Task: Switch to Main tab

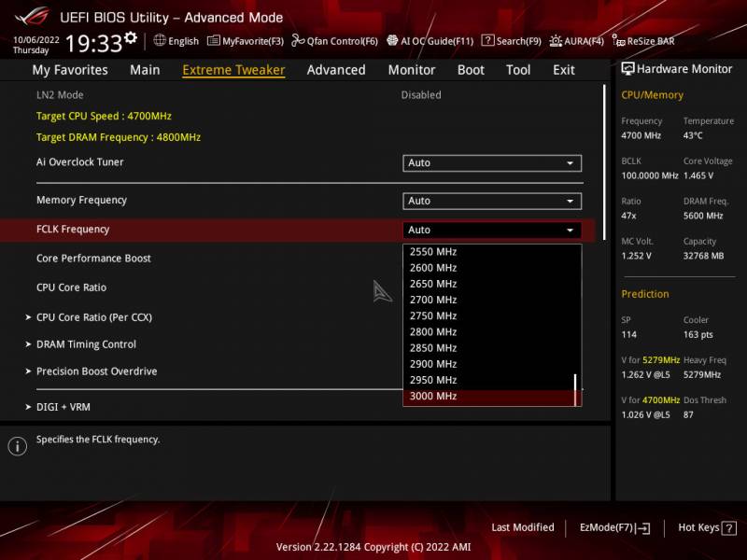Action: point(145,70)
